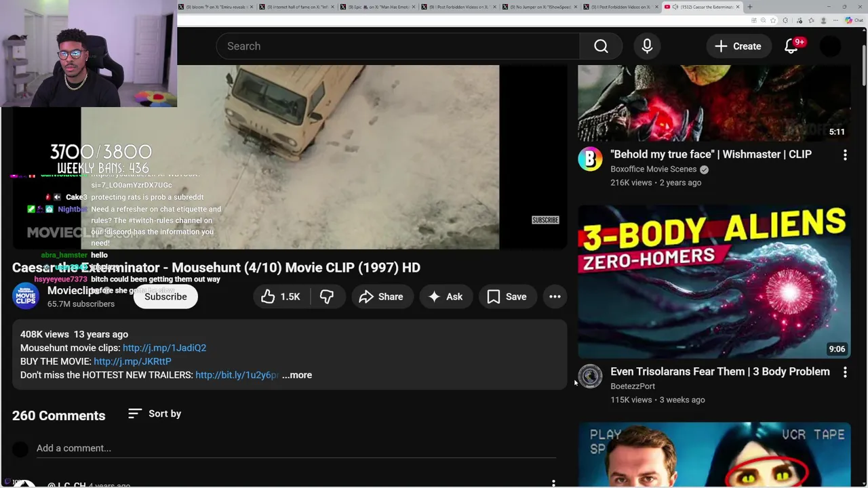This screenshot has height=488, width=868.
Task: Open options menu for Wishmaster video
Action: pyautogui.click(x=845, y=155)
